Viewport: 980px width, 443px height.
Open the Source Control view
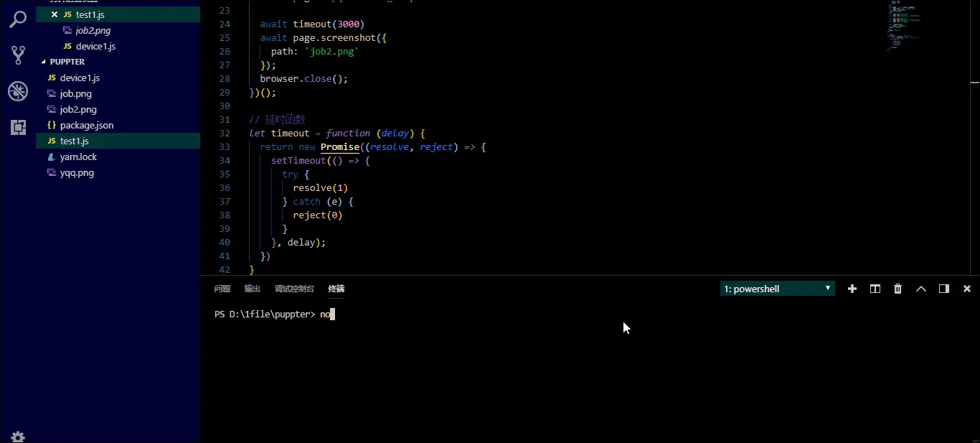pos(18,55)
